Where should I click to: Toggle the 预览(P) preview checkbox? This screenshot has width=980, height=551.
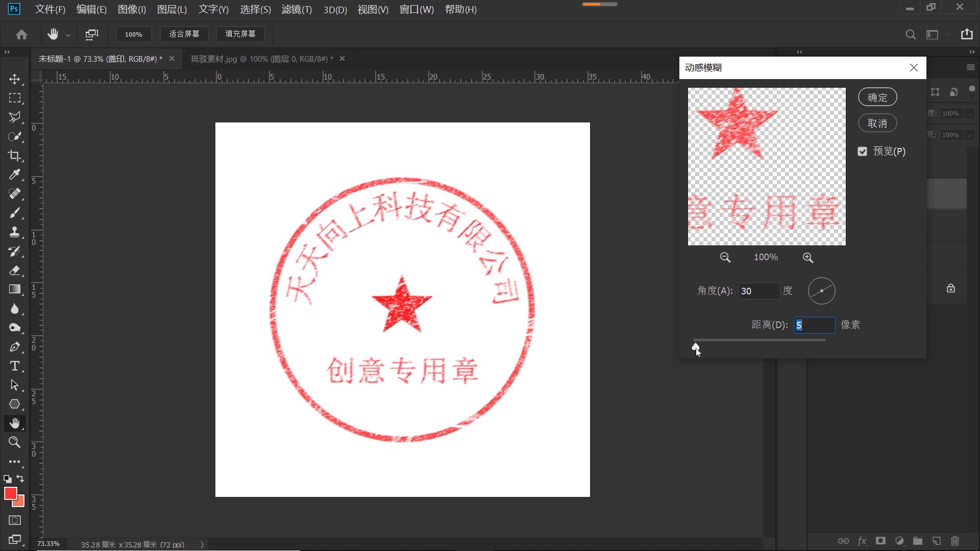pyautogui.click(x=862, y=151)
